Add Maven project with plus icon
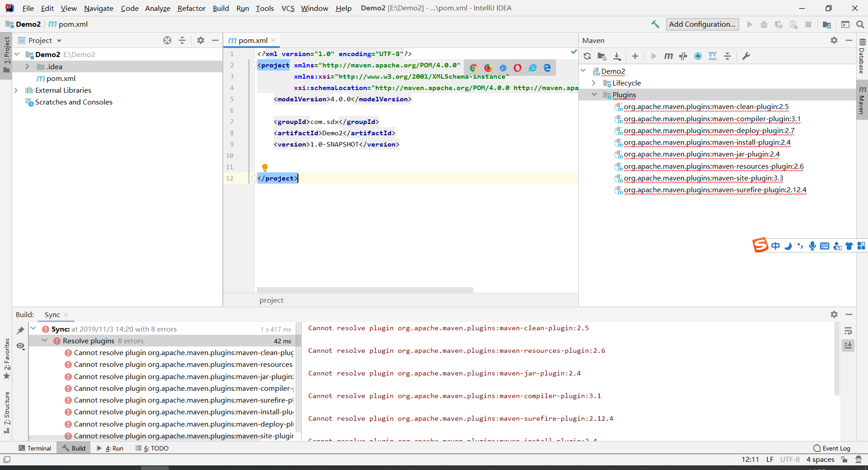 pyautogui.click(x=635, y=56)
